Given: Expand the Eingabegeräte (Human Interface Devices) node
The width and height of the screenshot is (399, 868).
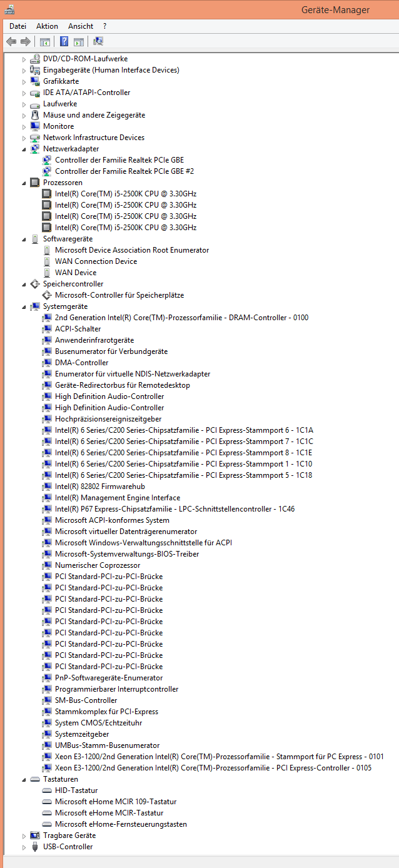Looking at the screenshot, I should click(x=24, y=71).
